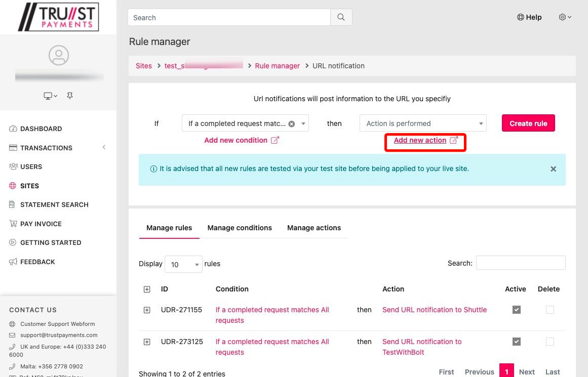The width and height of the screenshot is (588, 377).
Task: Open the Rule manager breadcrumb link
Action: point(277,66)
